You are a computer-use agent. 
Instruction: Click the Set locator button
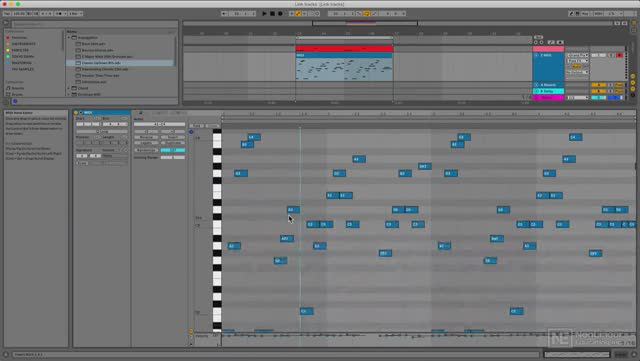(538, 37)
